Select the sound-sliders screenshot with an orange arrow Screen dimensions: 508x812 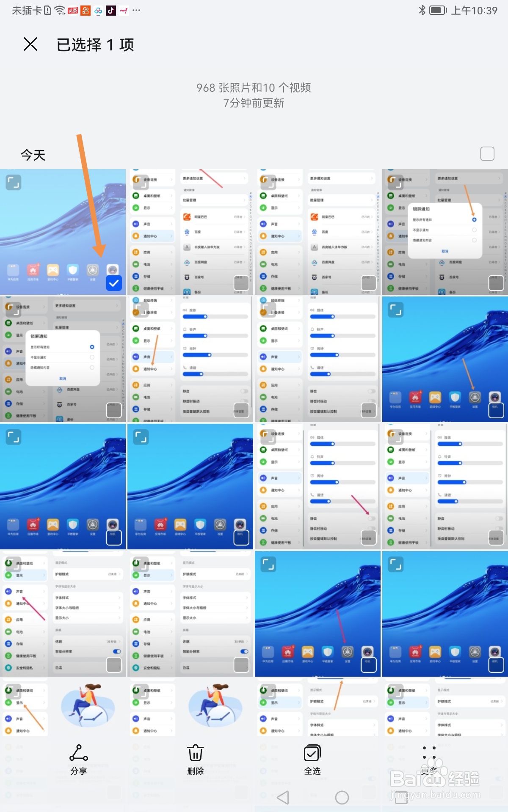point(241,410)
